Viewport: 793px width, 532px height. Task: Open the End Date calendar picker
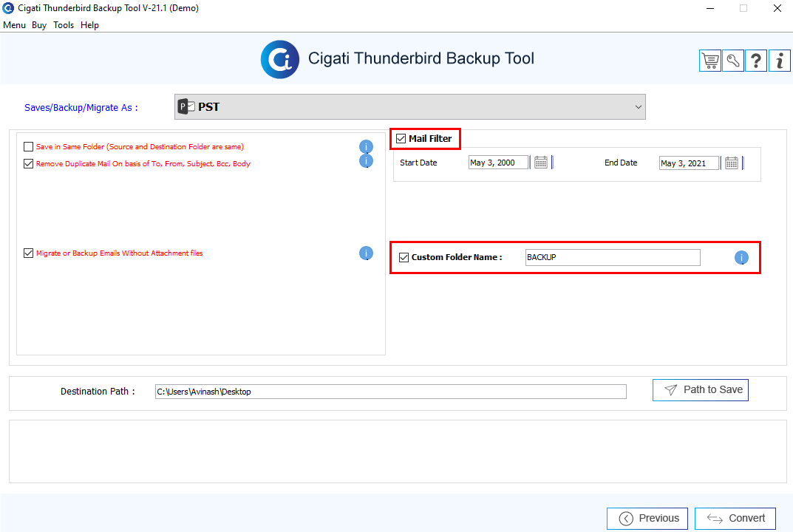732,163
